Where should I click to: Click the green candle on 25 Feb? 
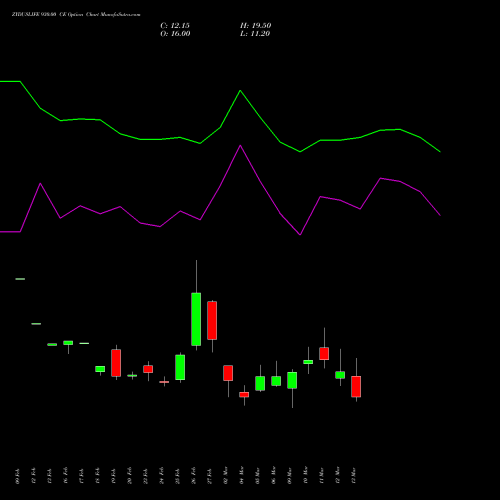pos(180,367)
